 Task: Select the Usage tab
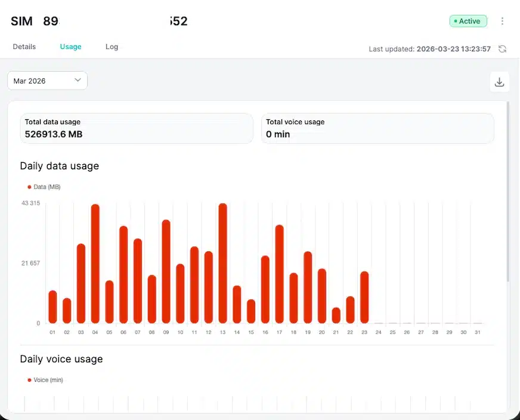(70, 47)
